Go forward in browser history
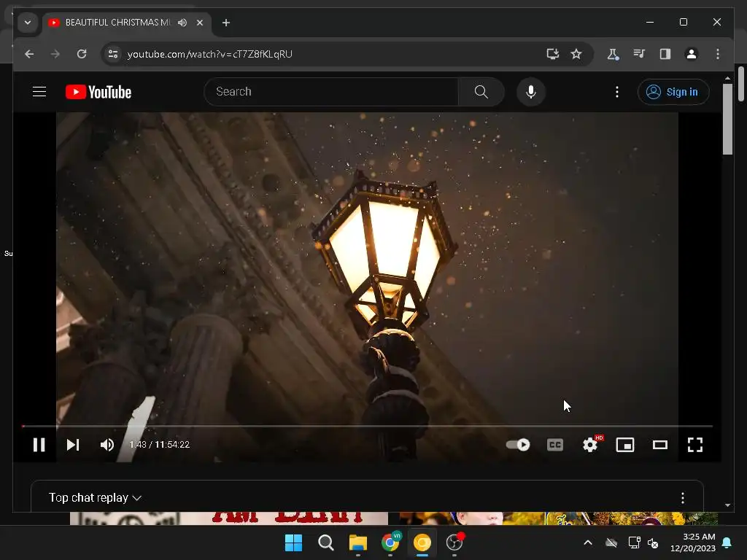This screenshot has width=747, height=560. [55, 54]
